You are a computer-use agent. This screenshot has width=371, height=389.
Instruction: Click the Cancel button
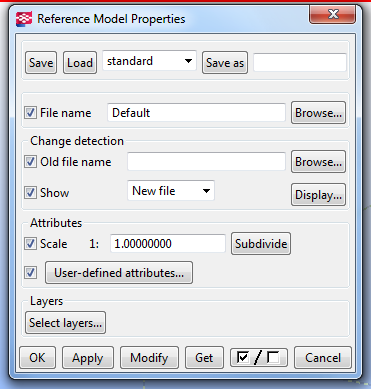[323, 358]
